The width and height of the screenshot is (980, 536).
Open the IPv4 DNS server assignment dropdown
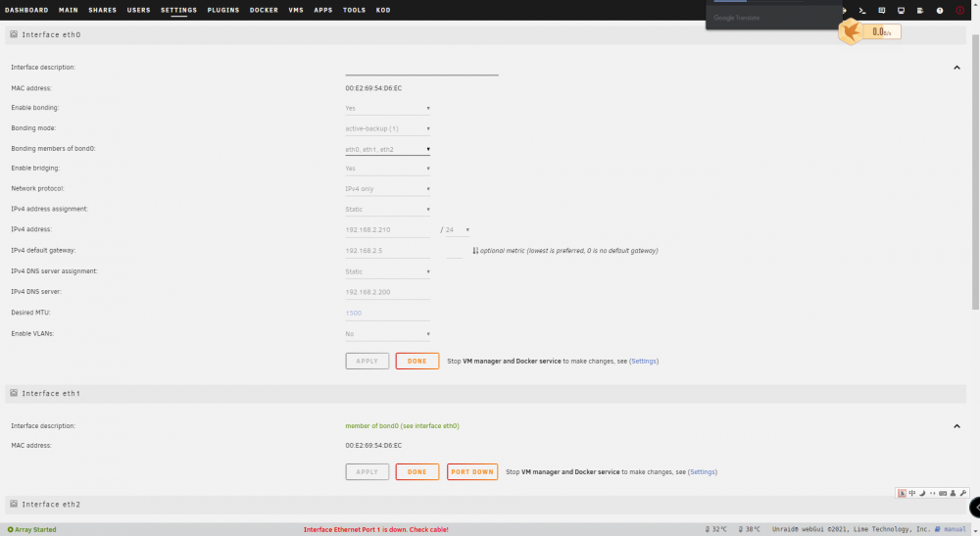pos(387,271)
